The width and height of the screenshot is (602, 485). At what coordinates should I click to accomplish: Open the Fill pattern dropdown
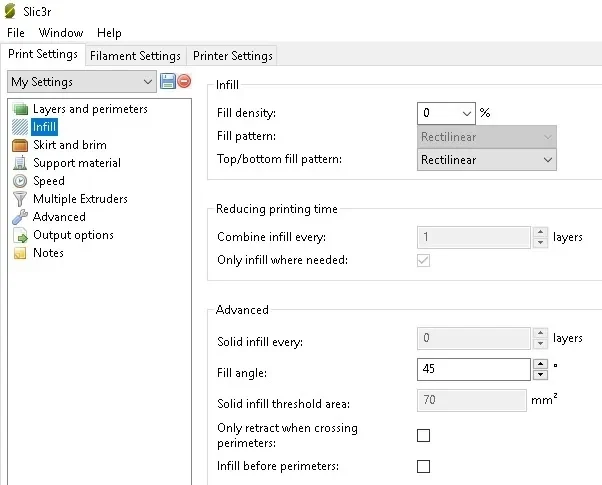pos(486,137)
